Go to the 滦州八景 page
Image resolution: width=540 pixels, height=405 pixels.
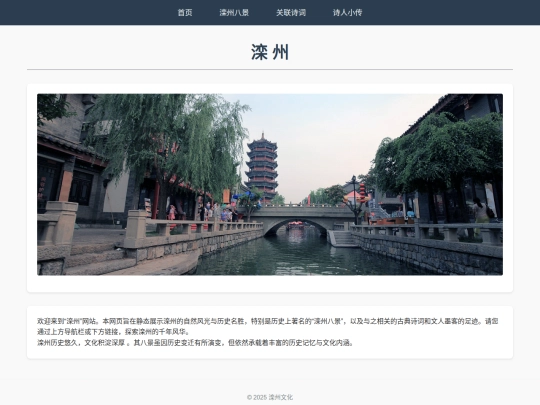pyautogui.click(x=234, y=13)
